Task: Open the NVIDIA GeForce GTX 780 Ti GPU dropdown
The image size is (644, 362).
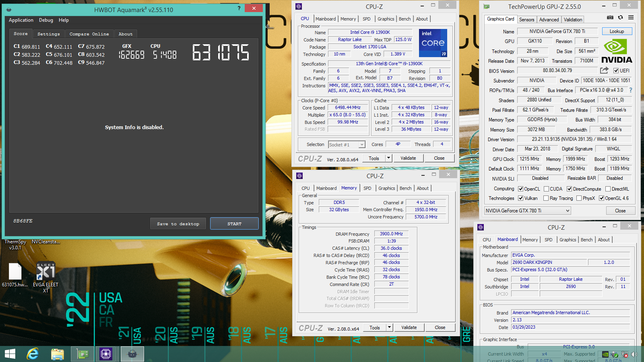Action: (x=528, y=211)
